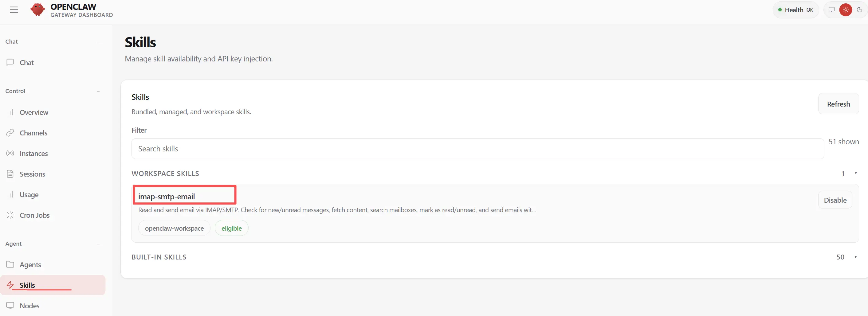This screenshot has width=868, height=316.
Task: Navigate to Usage statistics
Action: 29,195
